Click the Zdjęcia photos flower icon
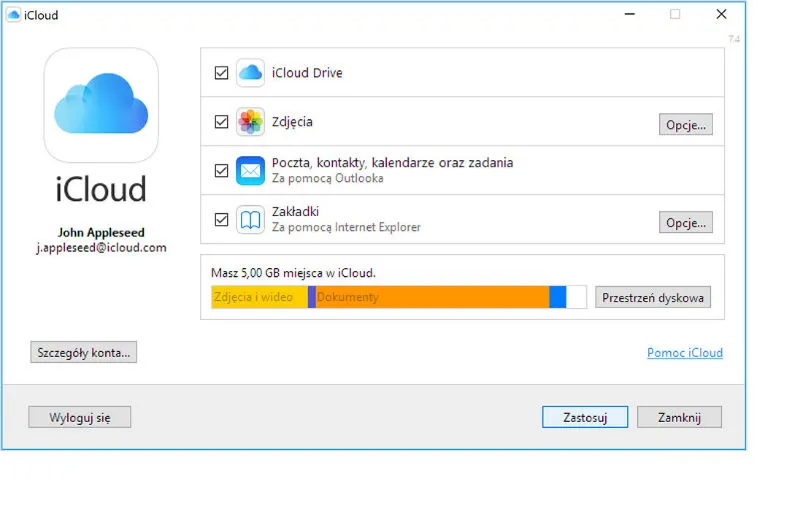The image size is (800, 517). pos(250,121)
